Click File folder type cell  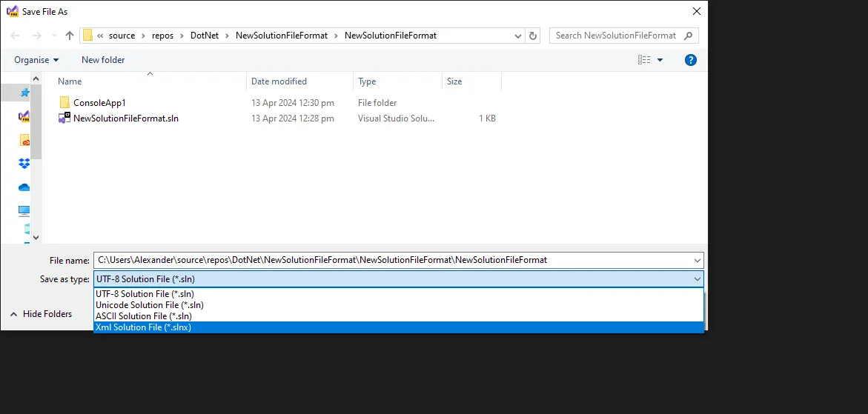(377, 103)
